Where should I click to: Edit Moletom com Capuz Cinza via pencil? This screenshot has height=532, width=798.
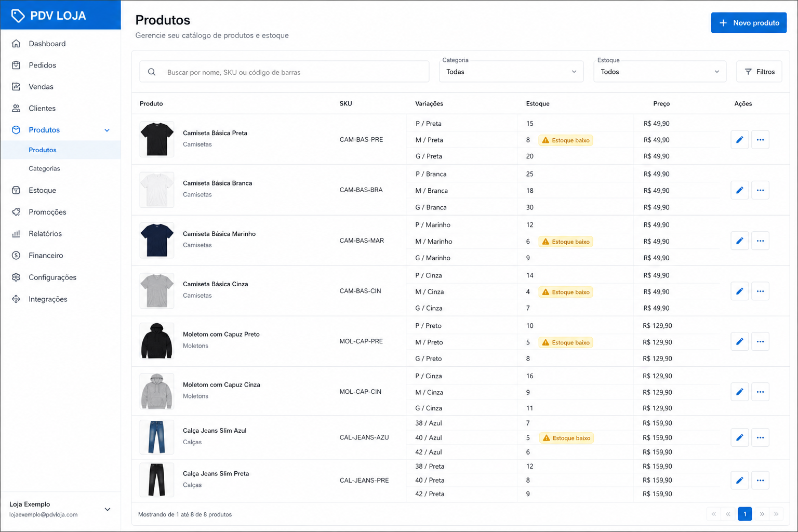point(739,392)
